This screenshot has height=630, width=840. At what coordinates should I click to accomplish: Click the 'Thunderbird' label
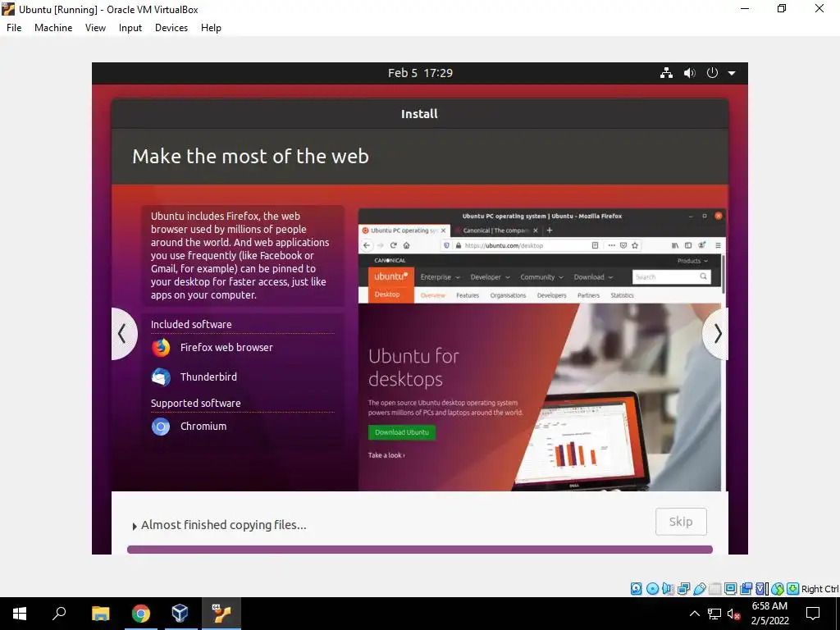coord(208,377)
